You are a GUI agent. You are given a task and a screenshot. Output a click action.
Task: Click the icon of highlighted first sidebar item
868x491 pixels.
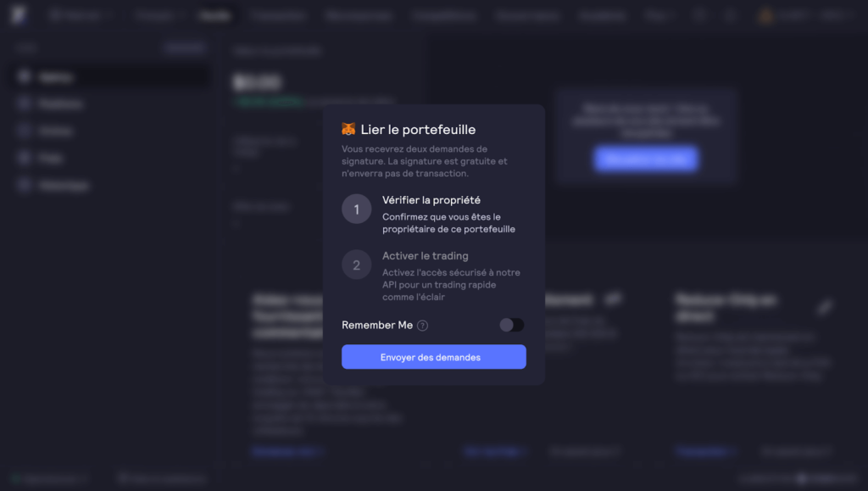click(24, 76)
